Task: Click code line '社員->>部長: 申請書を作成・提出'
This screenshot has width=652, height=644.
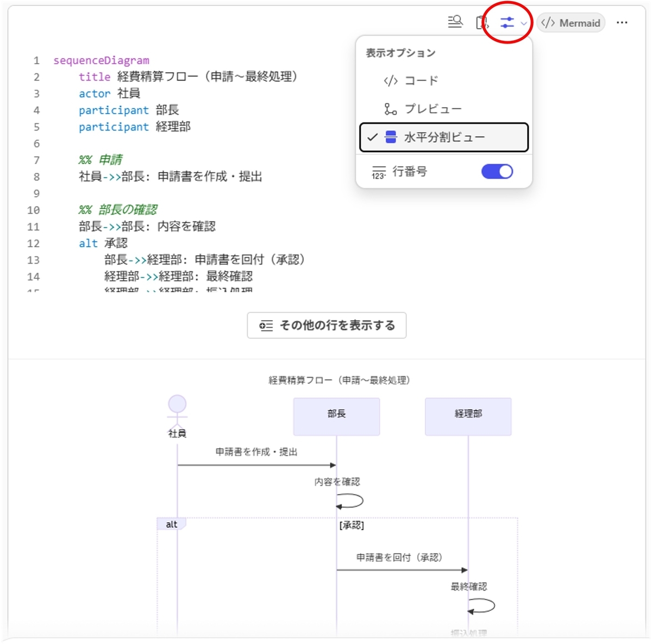Action: click(171, 177)
